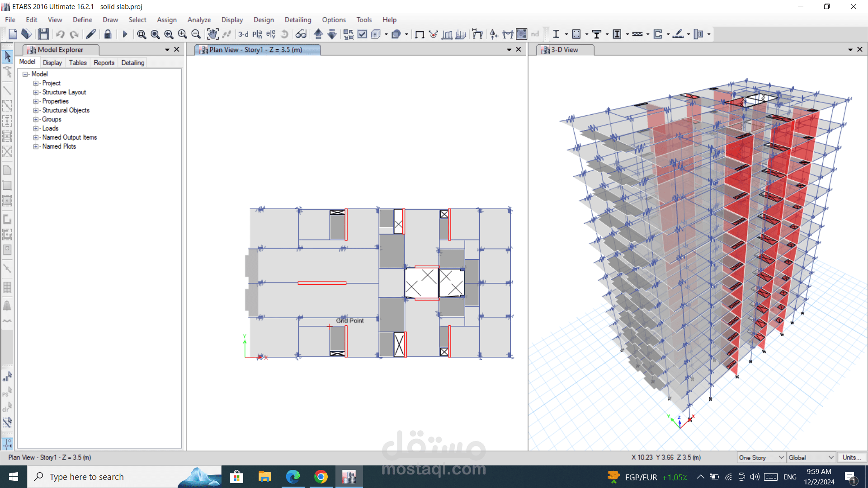This screenshot has height=488, width=868.
Task: Close the Plan View window
Action: 519,50
